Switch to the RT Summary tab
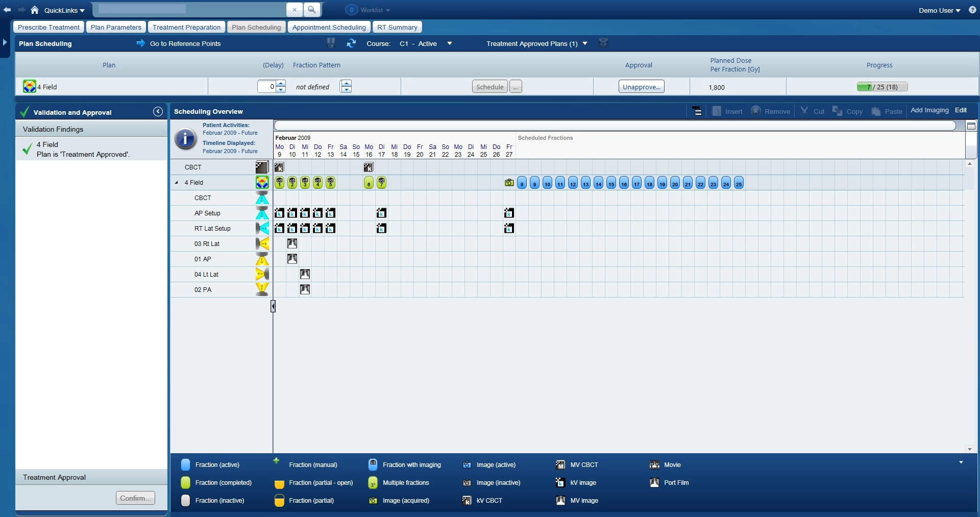The height and width of the screenshot is (517, 980). [397, 27]
